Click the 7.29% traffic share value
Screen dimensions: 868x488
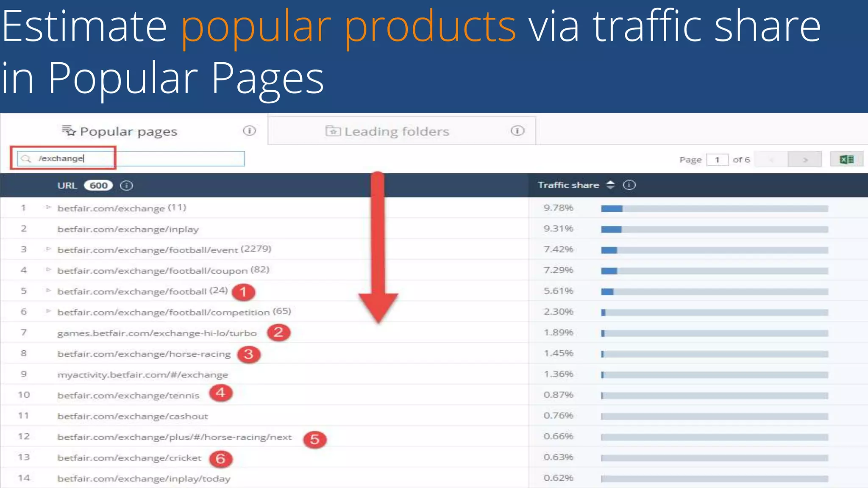[559, 270]
